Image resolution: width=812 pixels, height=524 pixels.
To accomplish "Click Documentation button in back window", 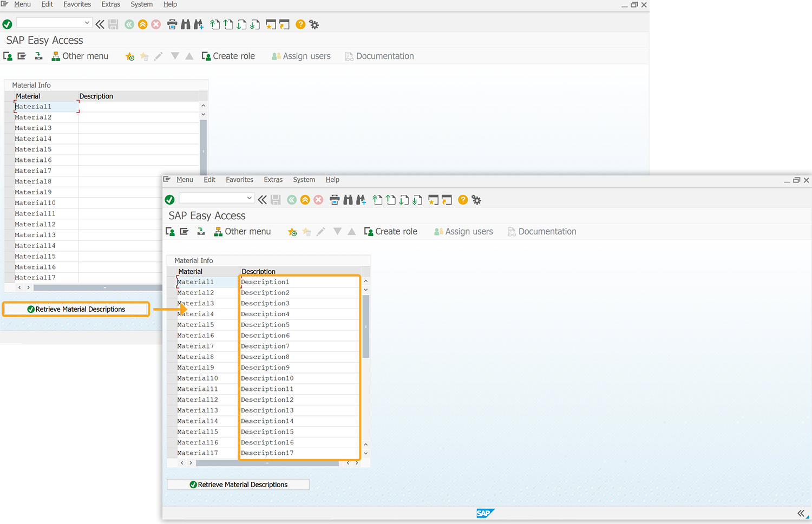I will coord(379,56).
